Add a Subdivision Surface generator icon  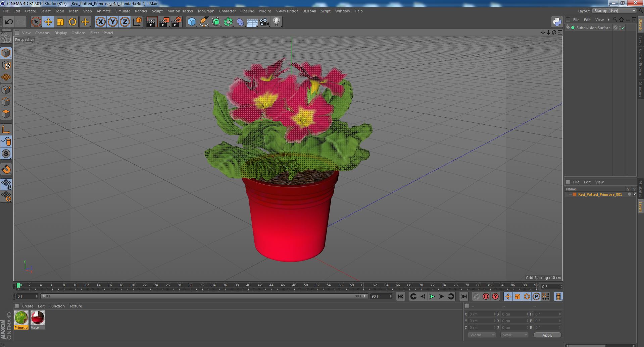pos(216,22)
